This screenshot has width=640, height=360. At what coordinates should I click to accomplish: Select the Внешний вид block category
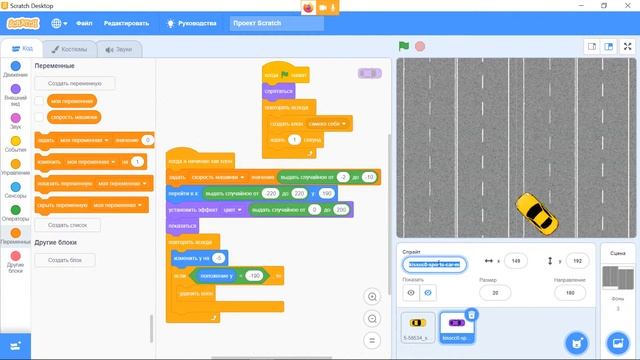coord(16,95)
